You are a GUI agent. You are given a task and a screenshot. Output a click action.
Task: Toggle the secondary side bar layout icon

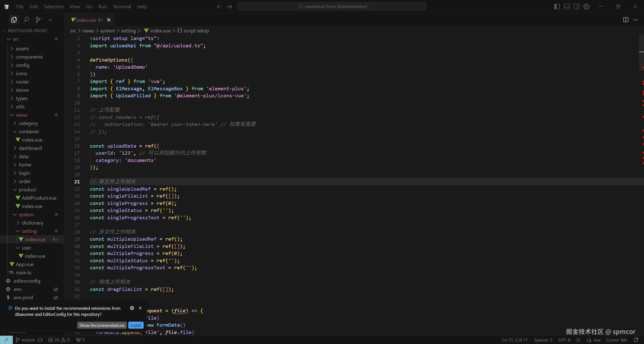pyautogui.click(x=576, y=7)
